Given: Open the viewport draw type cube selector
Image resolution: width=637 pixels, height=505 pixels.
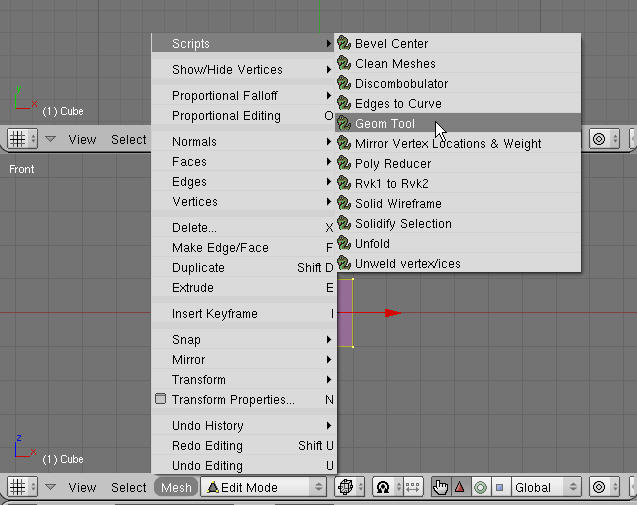Looking at the screenshot, I should [349, 487].
